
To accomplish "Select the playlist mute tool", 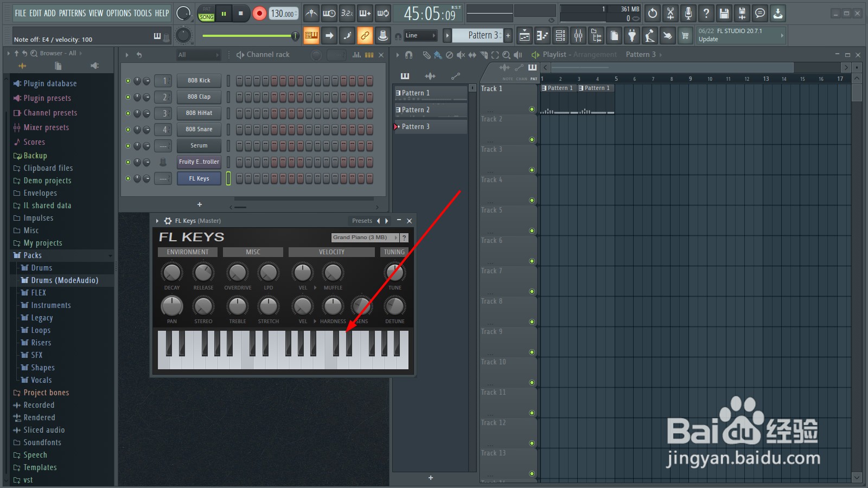I will pyautogui.click(x=461, y=55).
